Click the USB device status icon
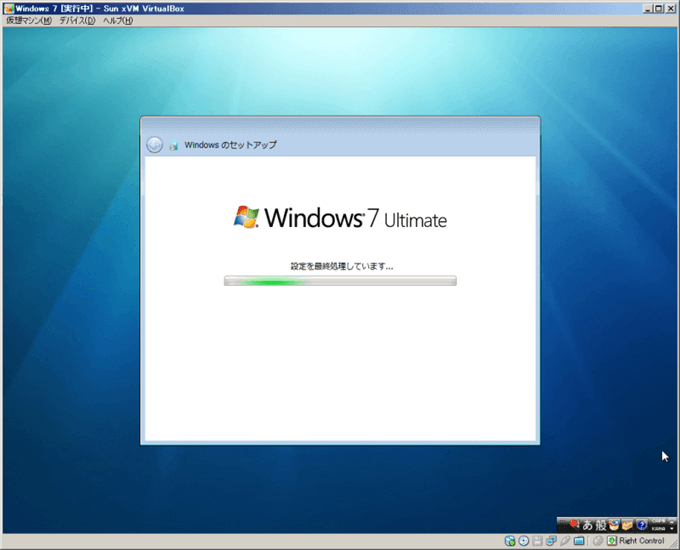 (565, 541)
